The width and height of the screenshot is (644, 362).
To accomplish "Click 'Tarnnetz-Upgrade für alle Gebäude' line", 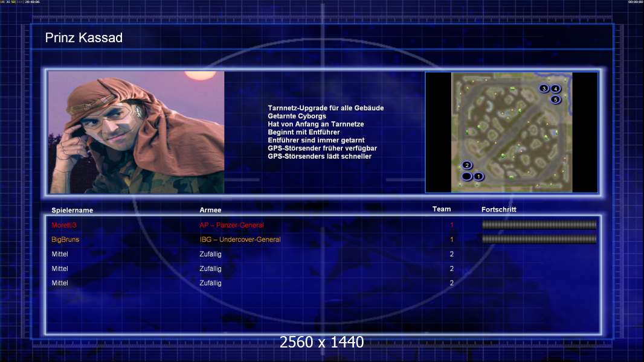I will pos(326,108).
